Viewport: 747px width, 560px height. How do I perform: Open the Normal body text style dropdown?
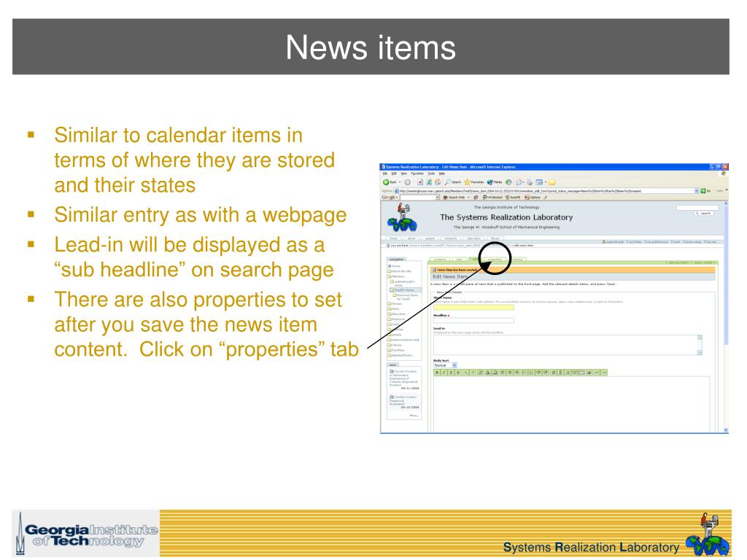[x=445, y=365]
